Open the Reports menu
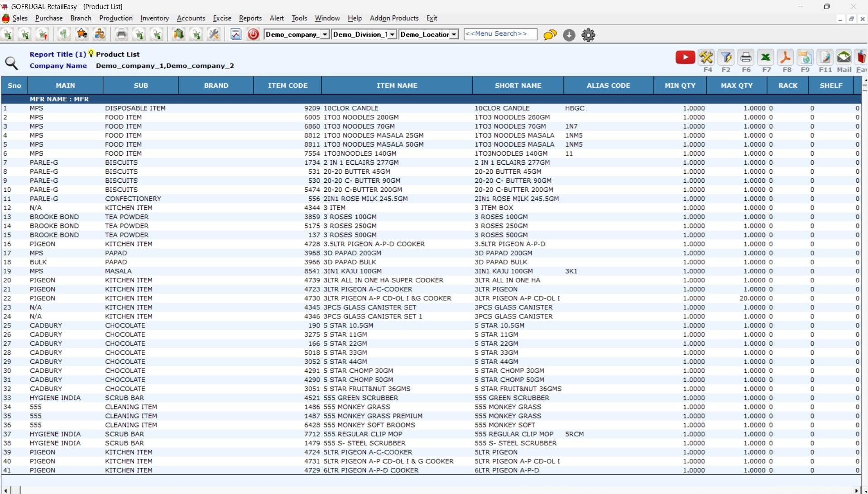Viewport: 868px width, 494px height. point(250,18)
